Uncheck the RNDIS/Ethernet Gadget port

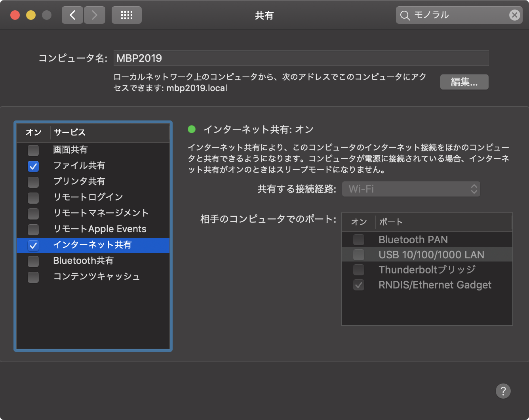click(x=358, y=285)
